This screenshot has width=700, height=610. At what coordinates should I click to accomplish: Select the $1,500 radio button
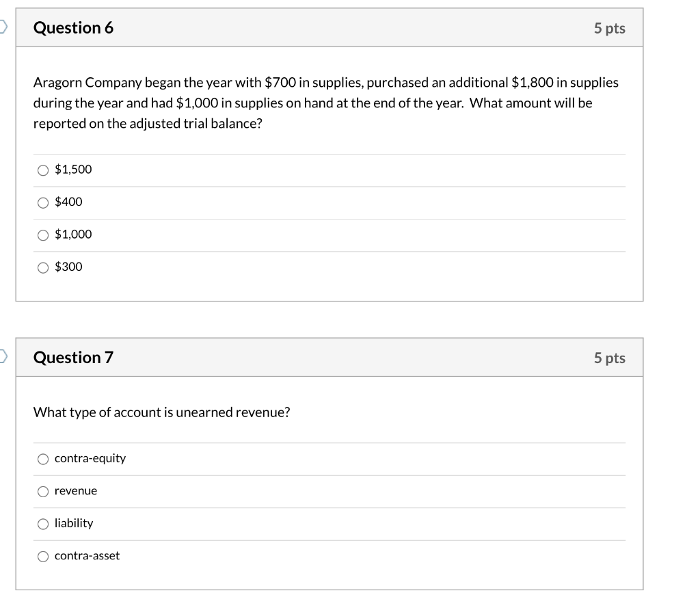[43, 170]
